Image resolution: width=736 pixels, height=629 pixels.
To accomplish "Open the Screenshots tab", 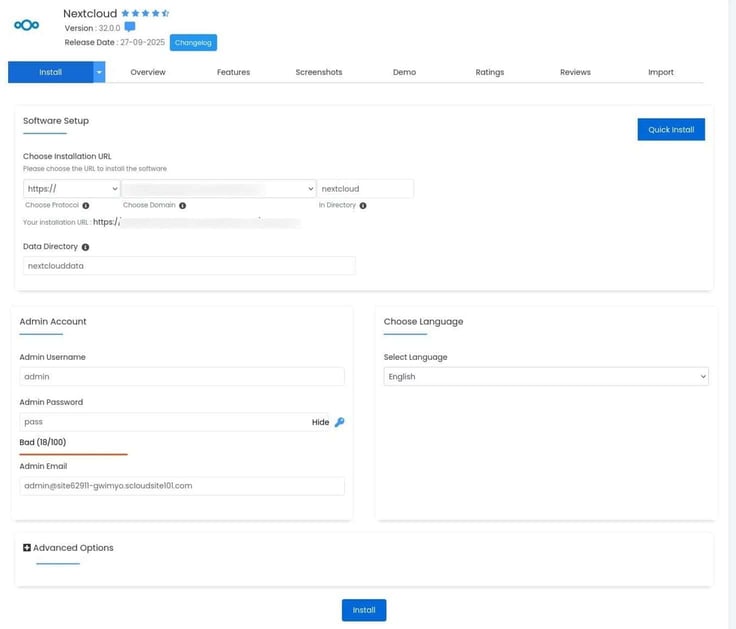I will click(319, 72).
